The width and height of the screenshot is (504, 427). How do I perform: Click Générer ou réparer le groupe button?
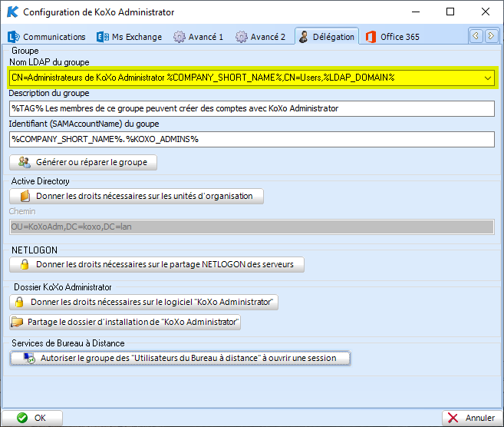tap(84, 162)
